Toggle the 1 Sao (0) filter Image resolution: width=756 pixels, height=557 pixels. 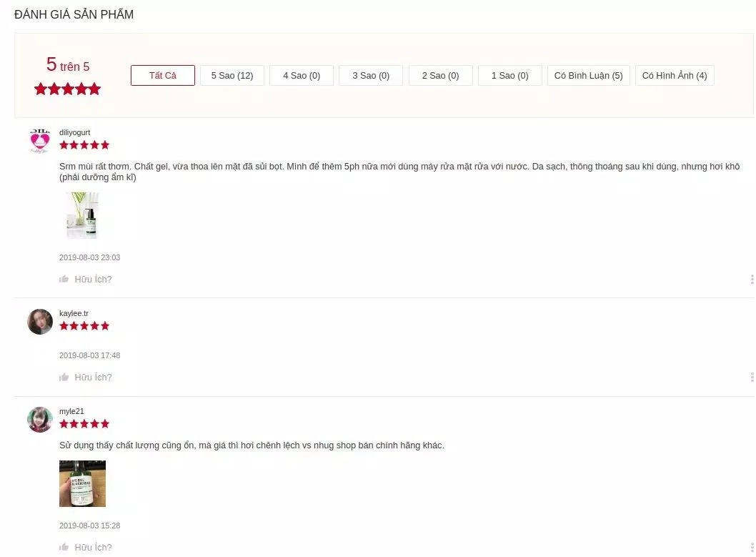(509, 75)
